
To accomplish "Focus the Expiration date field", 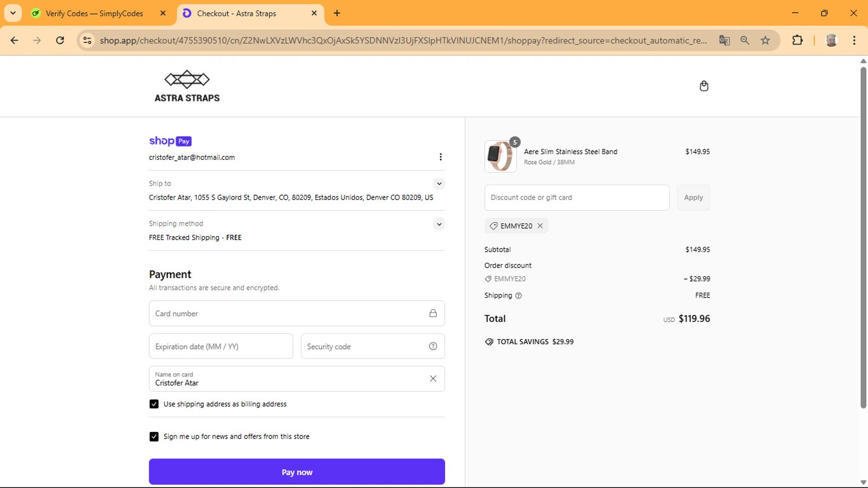I will point(221,346).
